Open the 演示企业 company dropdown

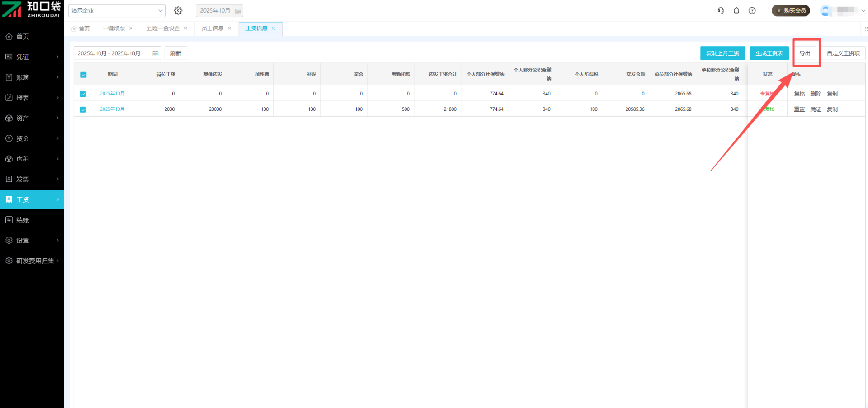point(117,10)
